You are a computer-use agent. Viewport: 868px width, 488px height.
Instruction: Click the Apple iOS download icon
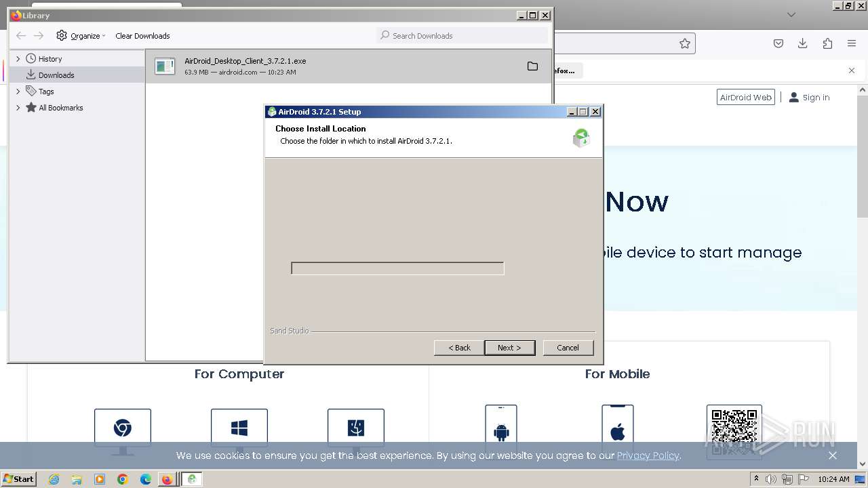pos(618,431)
